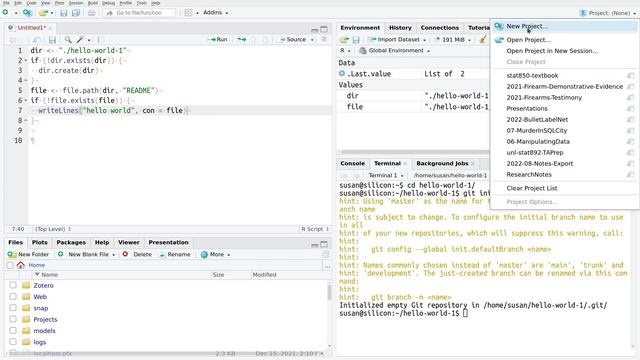Screen dimensions: 640x360
Task: Open the Packages tab
Action: point(71,242)
